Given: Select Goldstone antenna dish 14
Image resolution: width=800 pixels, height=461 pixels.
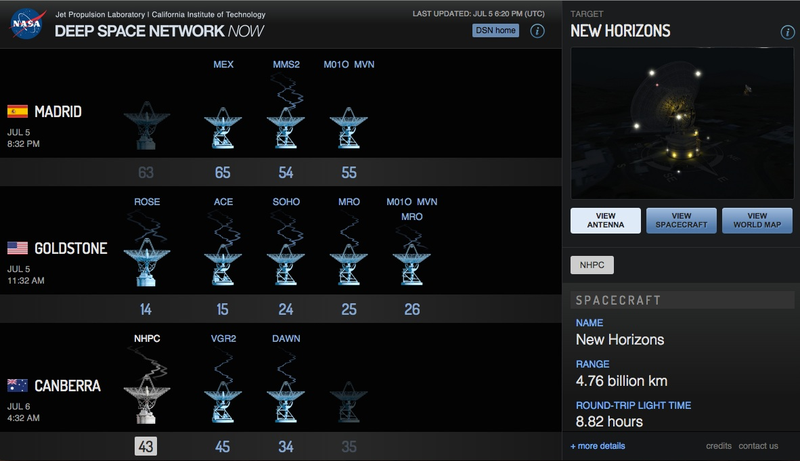Looking at the screenshot, I should point(146,262).
